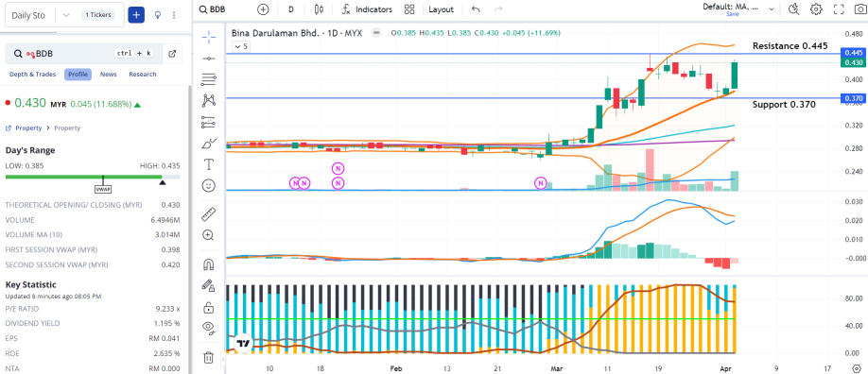
Task: Select the Resistance 0.445 text annotation
Action: tap(790, 46)
